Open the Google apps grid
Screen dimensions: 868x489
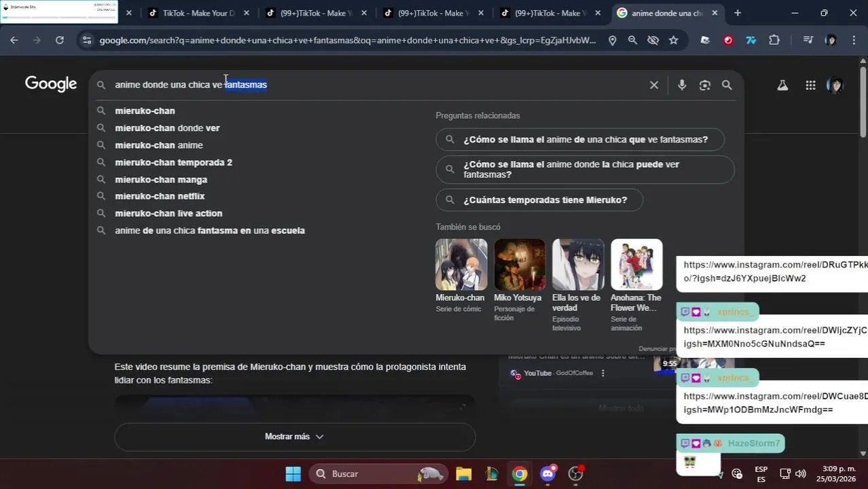pos(810,85)
